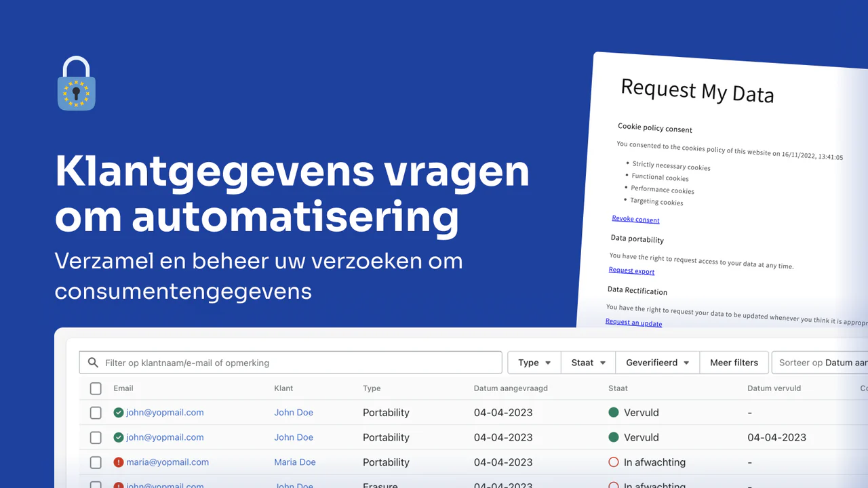
Task: Click the Meer filters button
Action: [x=734, y=363]
